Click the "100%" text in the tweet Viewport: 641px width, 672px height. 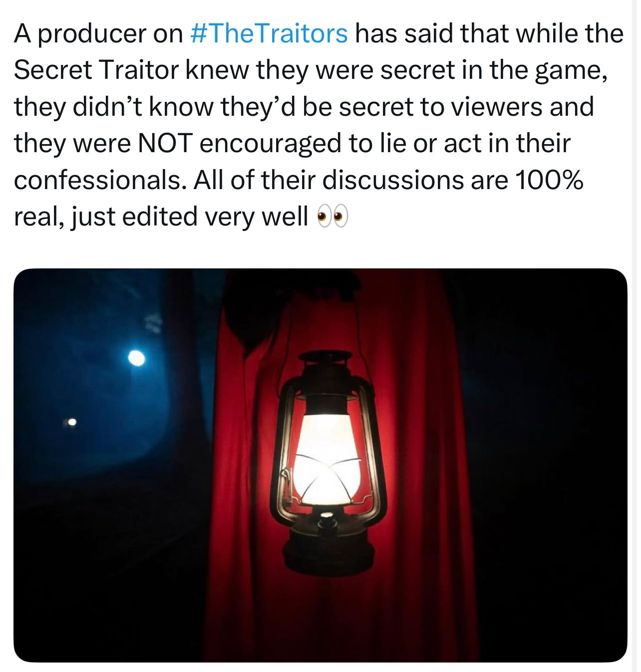(549, 180)
